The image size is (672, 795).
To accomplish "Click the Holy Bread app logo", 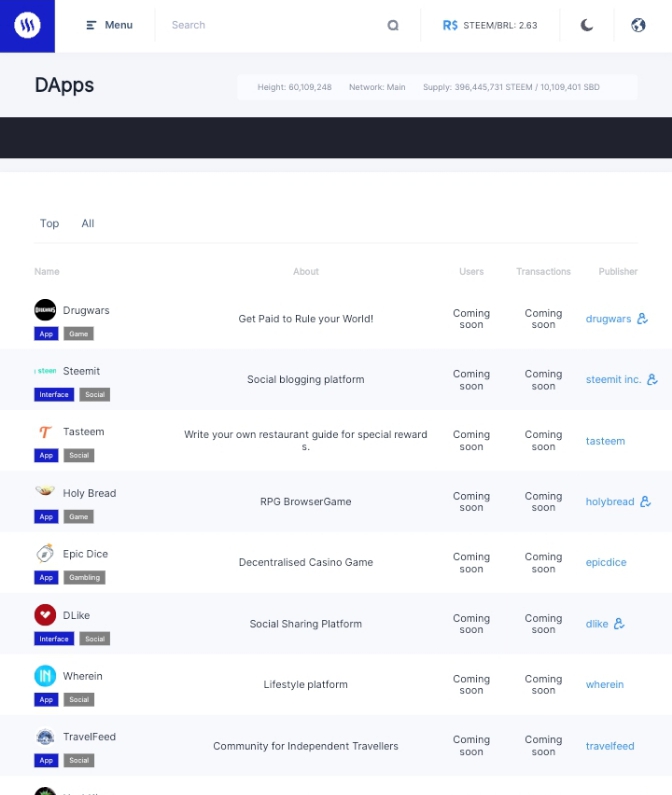I will [x=45, y=491].
